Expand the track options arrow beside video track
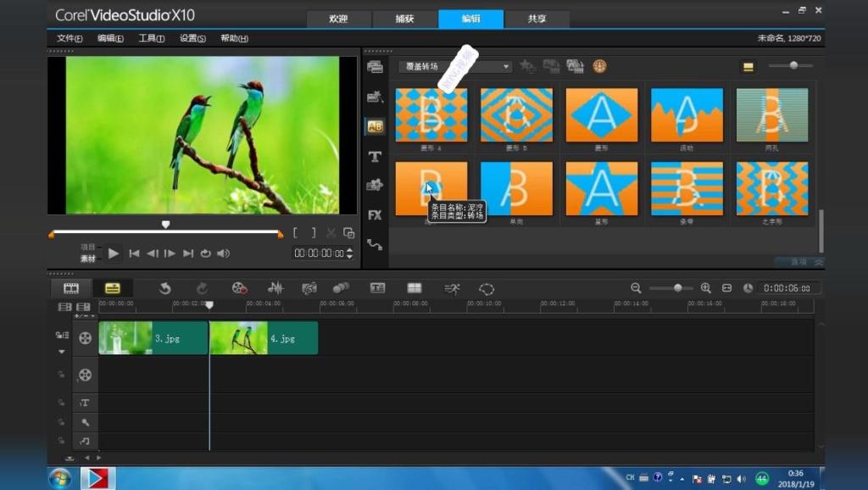The image size is (868, 490). point(62,351)
